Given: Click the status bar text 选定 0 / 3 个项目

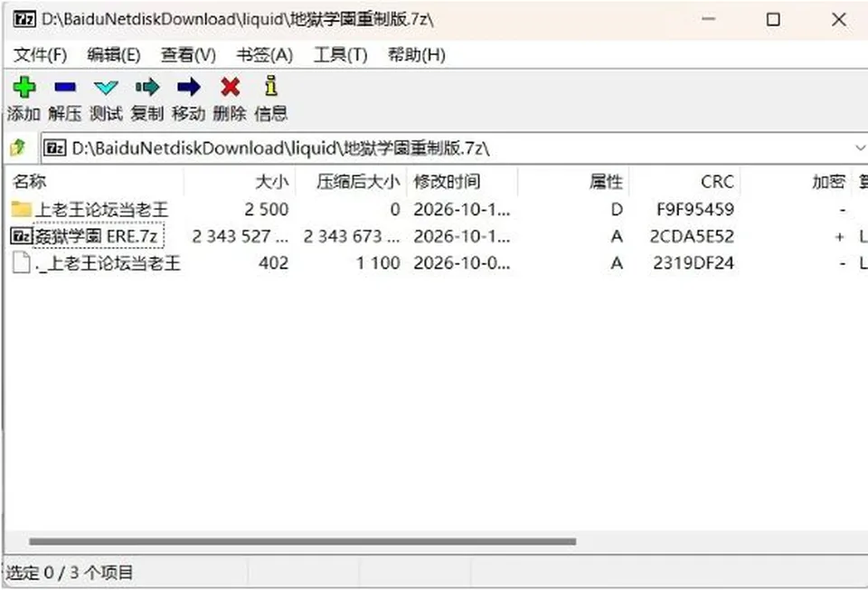Looking at the screenshot, I should point(70,572).
